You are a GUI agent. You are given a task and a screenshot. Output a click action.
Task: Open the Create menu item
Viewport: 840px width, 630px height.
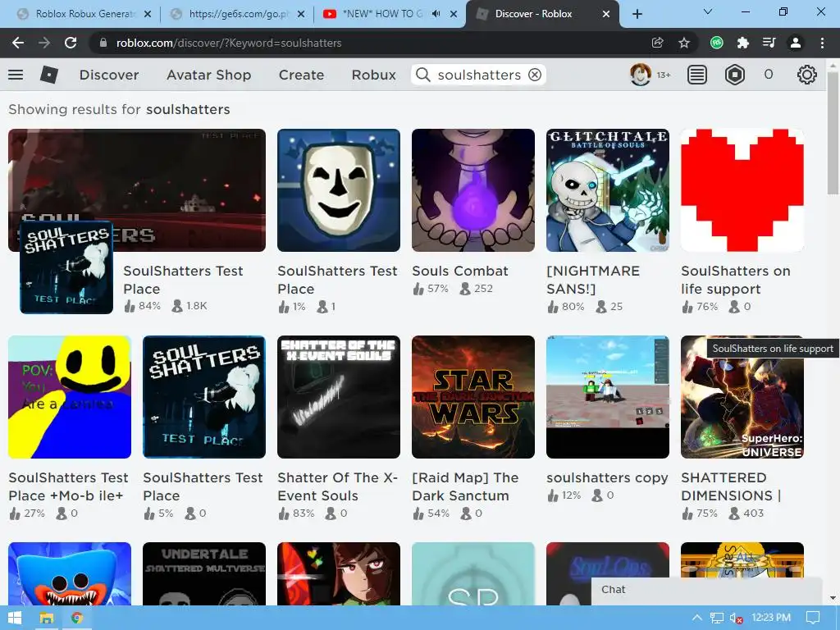click(301, 75)
